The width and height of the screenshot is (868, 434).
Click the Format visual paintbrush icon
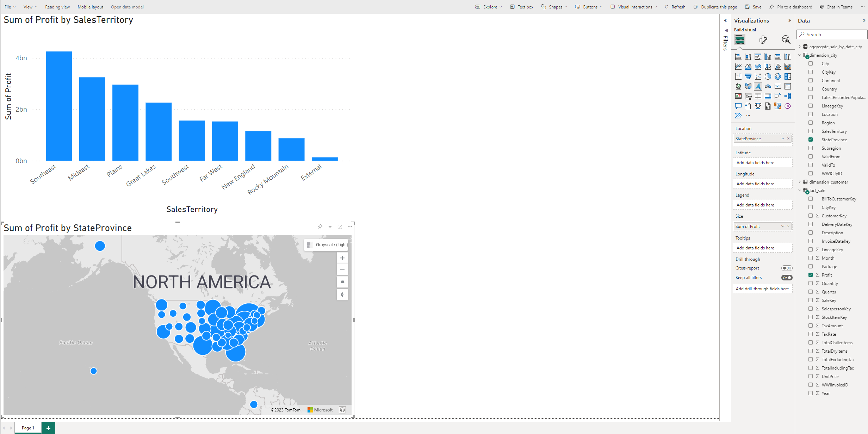[763, 39]
